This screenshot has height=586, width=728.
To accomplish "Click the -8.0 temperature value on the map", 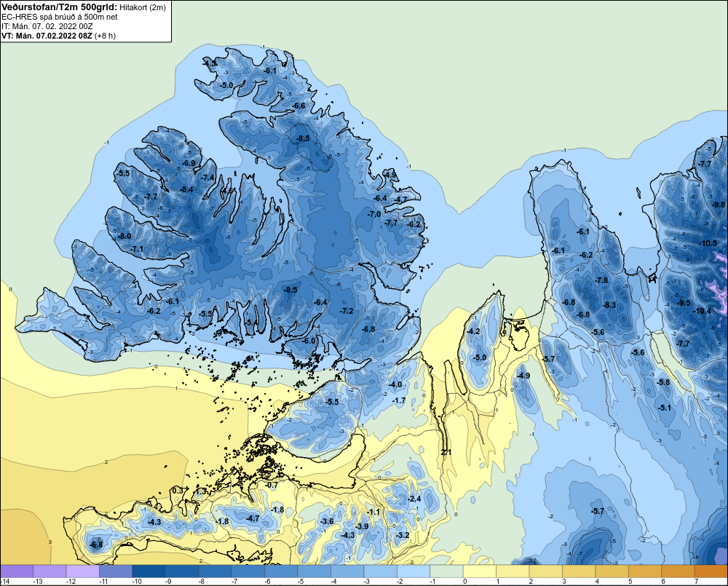I will pos(124,236).
